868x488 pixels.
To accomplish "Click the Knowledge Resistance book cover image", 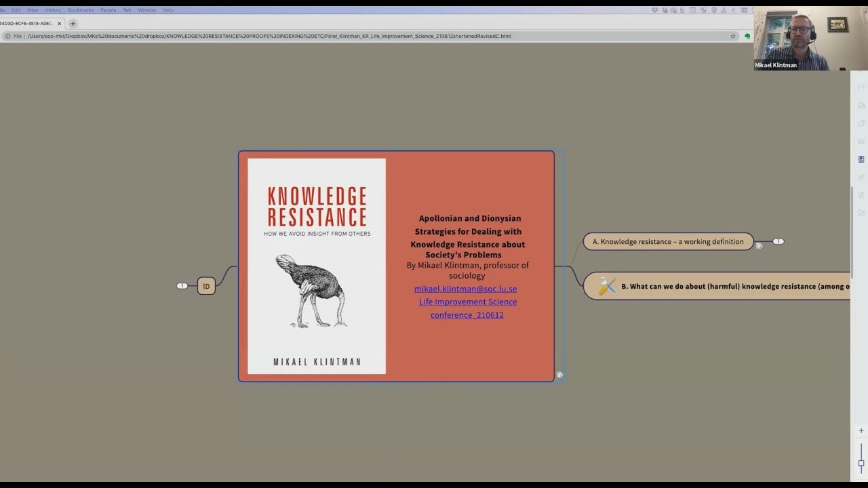I will [x=317, y=266].
